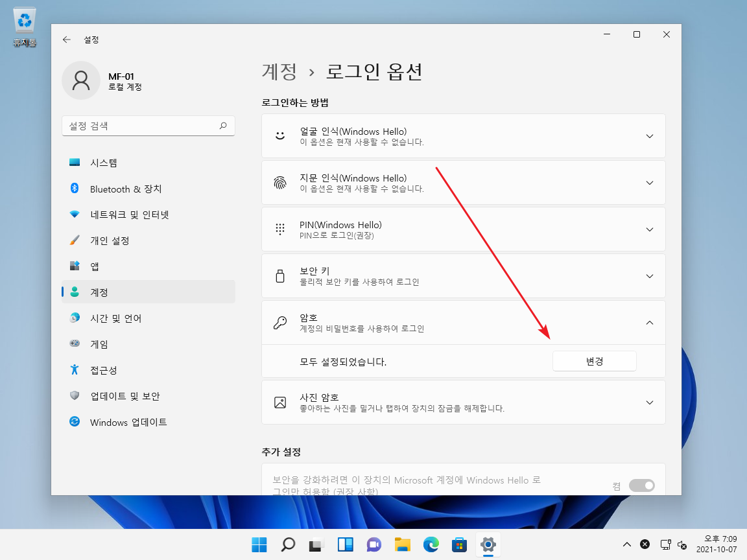Close the Settings window
Viewport: 747px width, 560px height.
[x=667, y=34]
